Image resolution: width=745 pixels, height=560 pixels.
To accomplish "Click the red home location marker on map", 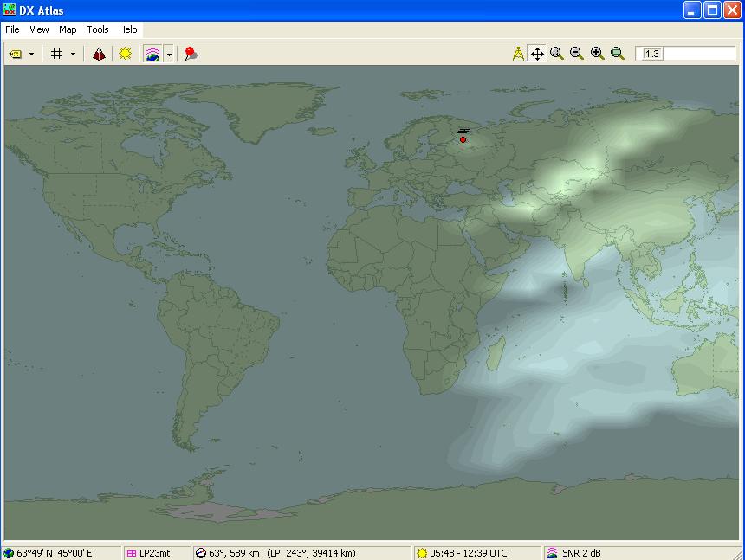I will [463, 138].
